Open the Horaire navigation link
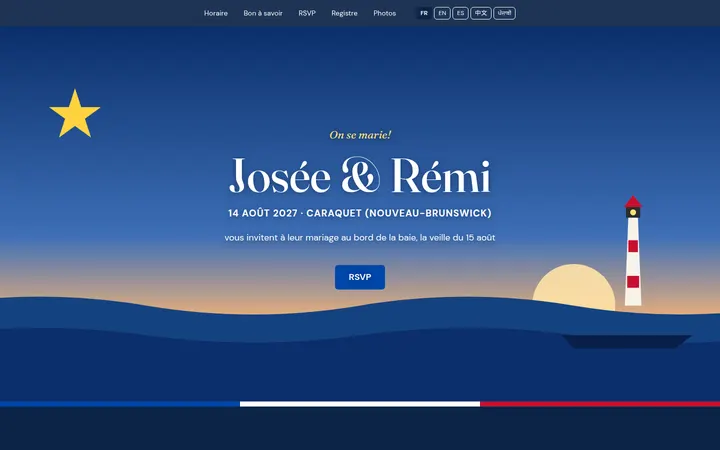Image resolution: width=720 pixels, height=450 pixels. (x=216, y=13)
